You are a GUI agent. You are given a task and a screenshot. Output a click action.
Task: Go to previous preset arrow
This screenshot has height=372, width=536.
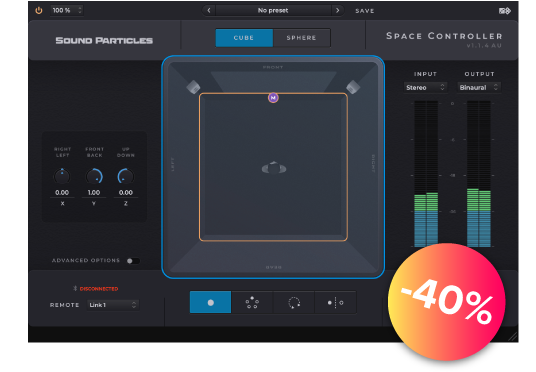click(209, 10)
